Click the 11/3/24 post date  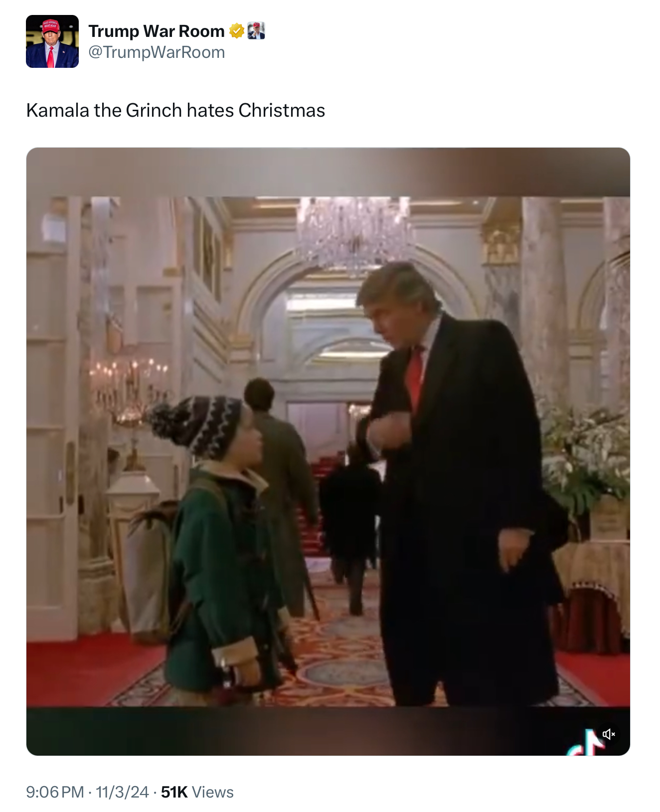[122, 792]
